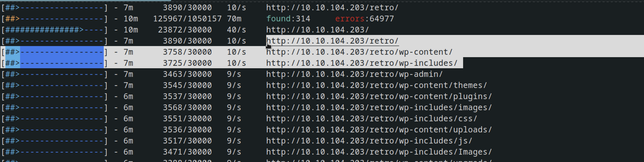Click the wp-includes/js/ URL
Viewport: 644px width, 162px height.
[x=369, y=141]
